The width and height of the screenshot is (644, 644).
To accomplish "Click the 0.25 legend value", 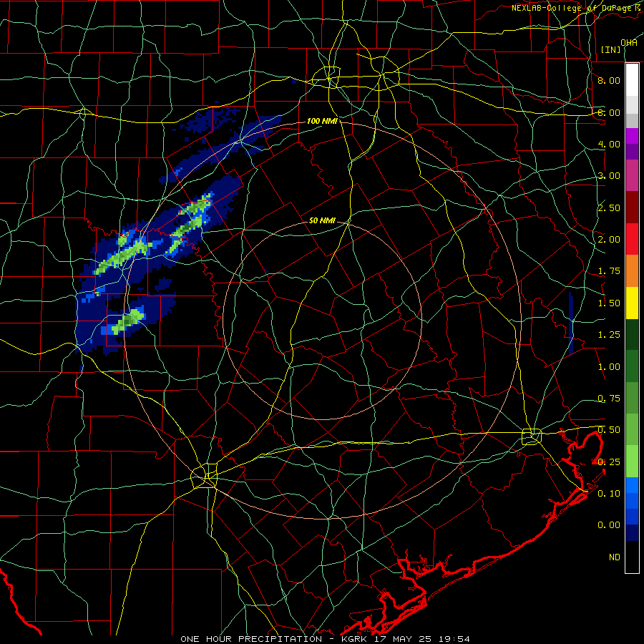I will [x=609, y=462].
